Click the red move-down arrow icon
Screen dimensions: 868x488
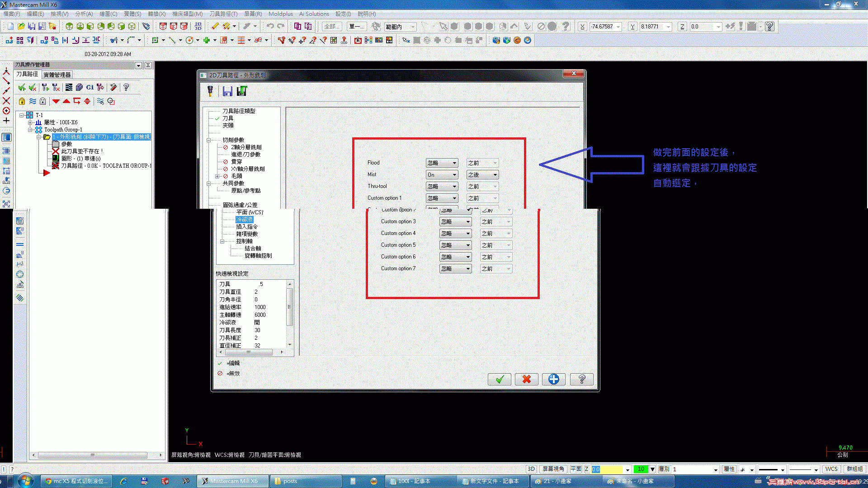[56, 101]
